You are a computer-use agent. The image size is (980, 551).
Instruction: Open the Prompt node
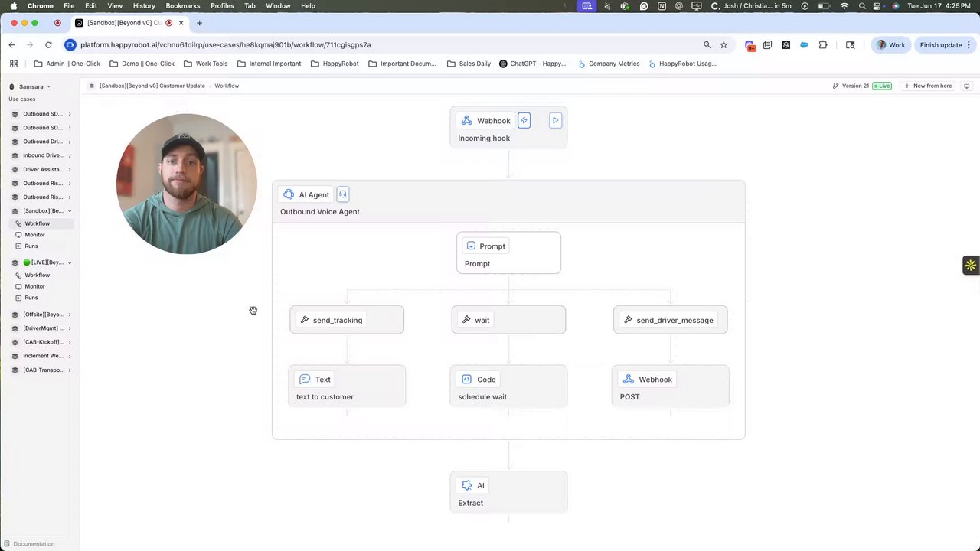(x=508, y=253)
